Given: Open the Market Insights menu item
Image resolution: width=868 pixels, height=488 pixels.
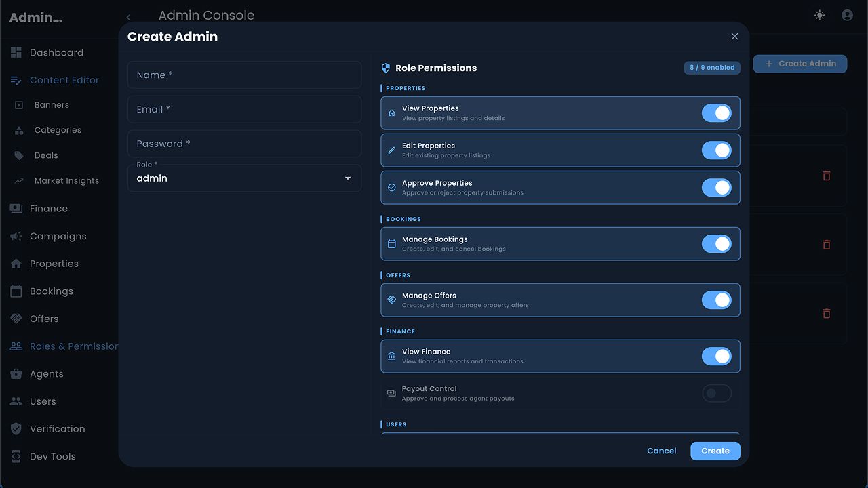Looking at the screenshot, I should click(x=66, y=181).
